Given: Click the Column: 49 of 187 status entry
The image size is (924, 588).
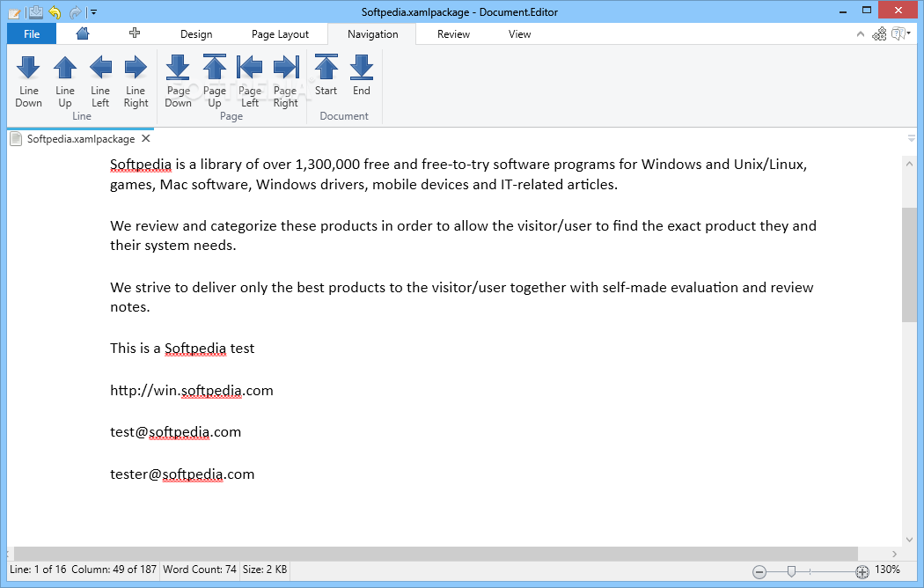Looking at the screenshot, I should tap(114, 570).
